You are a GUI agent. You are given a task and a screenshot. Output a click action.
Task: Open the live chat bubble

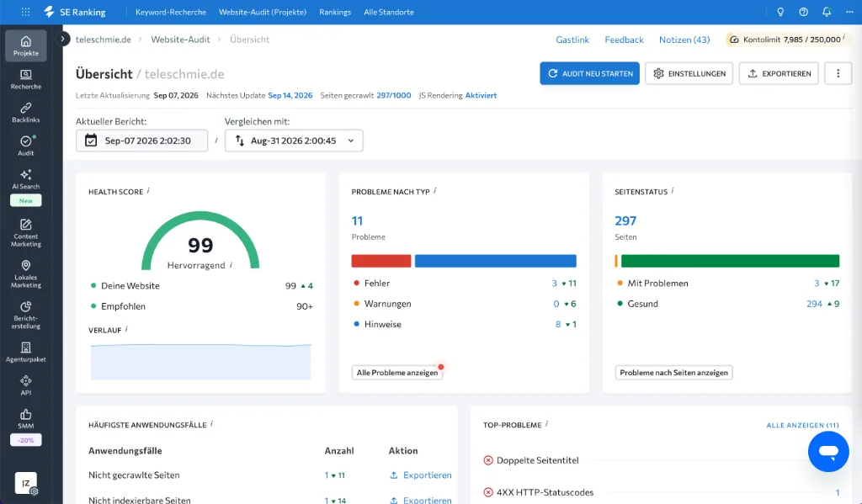point(828,451)
